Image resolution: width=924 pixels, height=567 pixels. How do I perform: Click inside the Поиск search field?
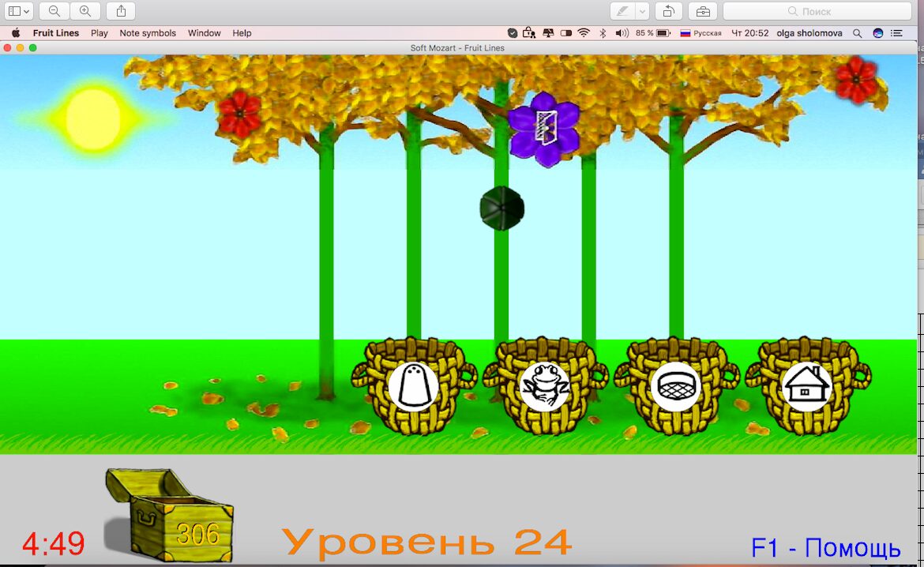tap(817, 11)
